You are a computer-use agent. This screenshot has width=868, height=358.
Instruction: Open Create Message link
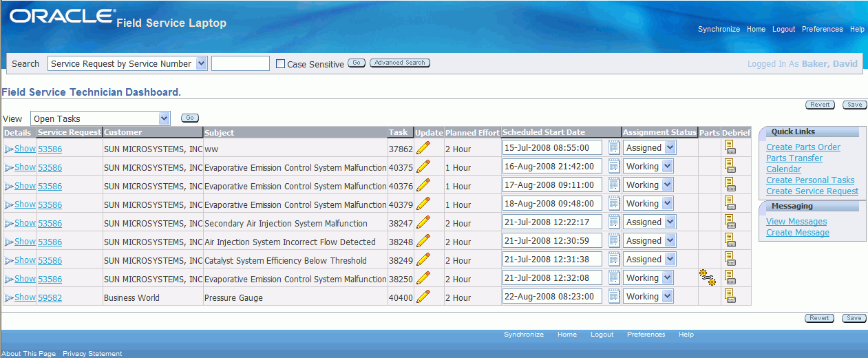coord(798,232)
